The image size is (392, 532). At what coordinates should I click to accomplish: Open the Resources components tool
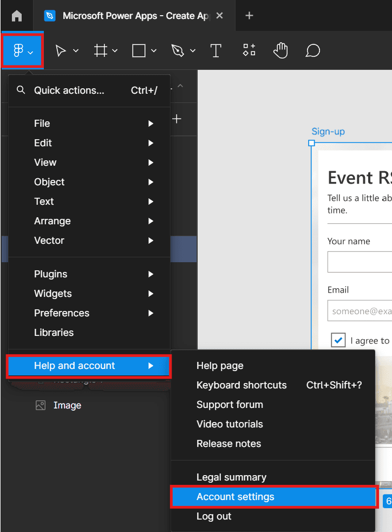pyautogui.click(x=249, y=50)
